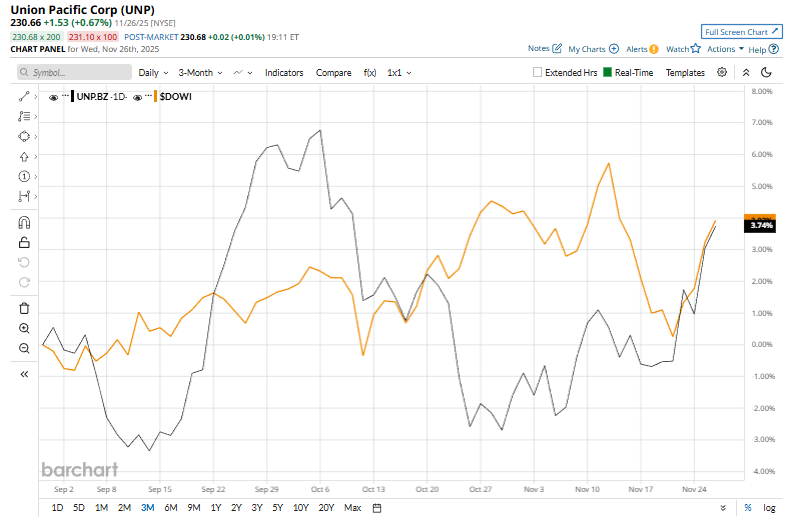Select the 1M time range
This screenshot has height=522, width=785.
[x=101, y=508]
